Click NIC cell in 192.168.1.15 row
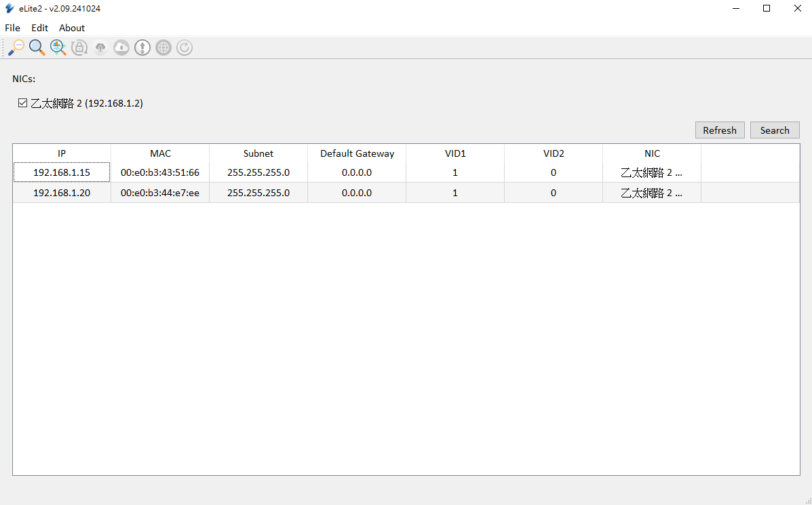This screenshot has height=505, width=812. click(652, 172)
